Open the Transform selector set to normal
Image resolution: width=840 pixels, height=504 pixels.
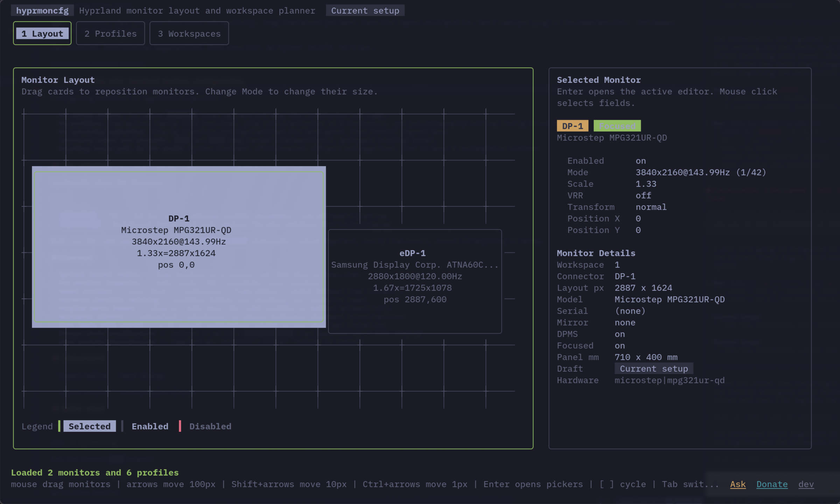point(651,207)
